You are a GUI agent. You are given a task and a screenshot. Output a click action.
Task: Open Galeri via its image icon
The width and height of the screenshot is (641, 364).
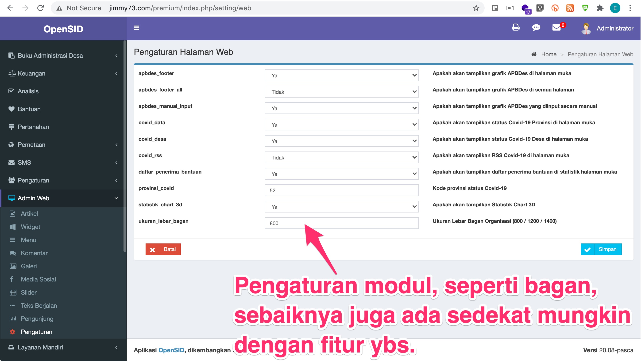pos(13,266)
